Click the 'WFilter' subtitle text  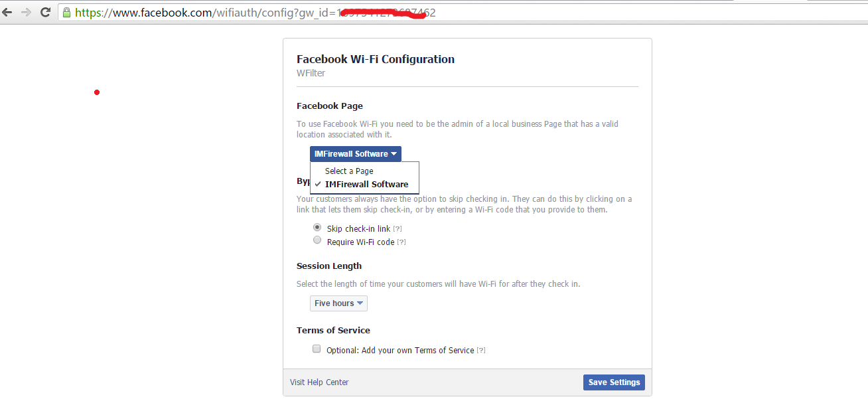point(311,74)
